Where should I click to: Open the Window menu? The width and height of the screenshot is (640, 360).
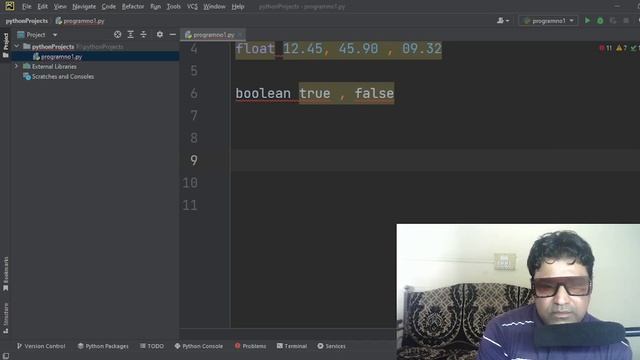(214, 7)
